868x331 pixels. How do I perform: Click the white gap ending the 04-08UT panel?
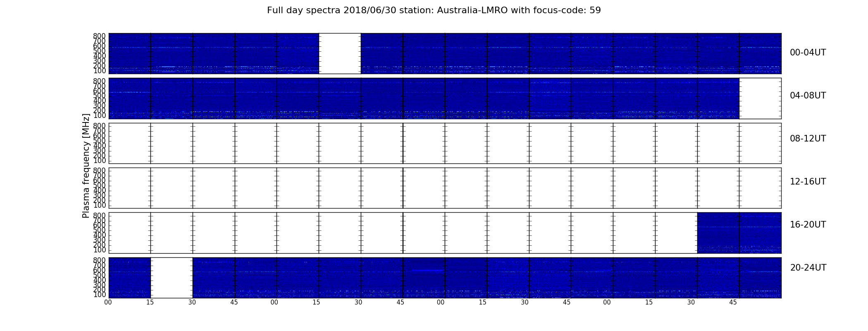click(760, 98)
